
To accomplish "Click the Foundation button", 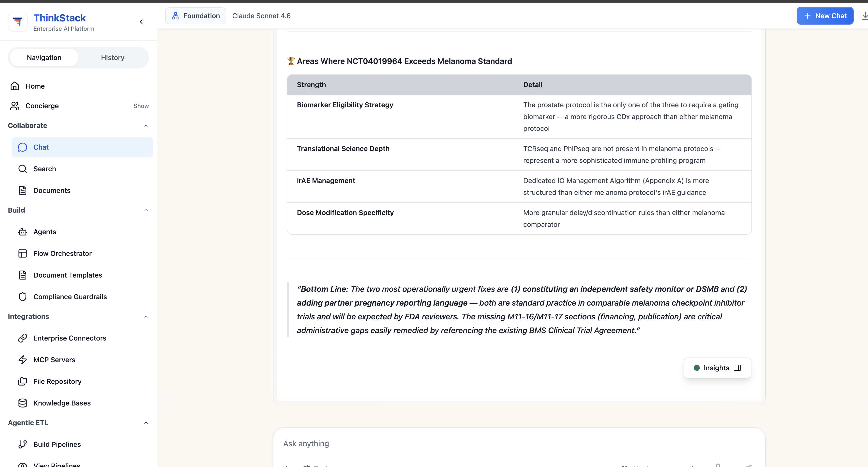I will (x=196, y=16).
